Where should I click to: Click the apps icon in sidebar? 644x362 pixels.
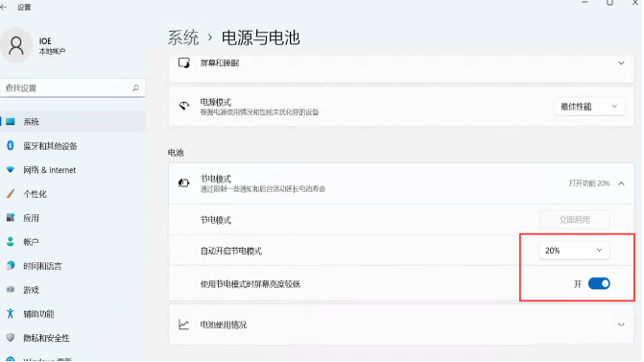[x=11, y=217]
